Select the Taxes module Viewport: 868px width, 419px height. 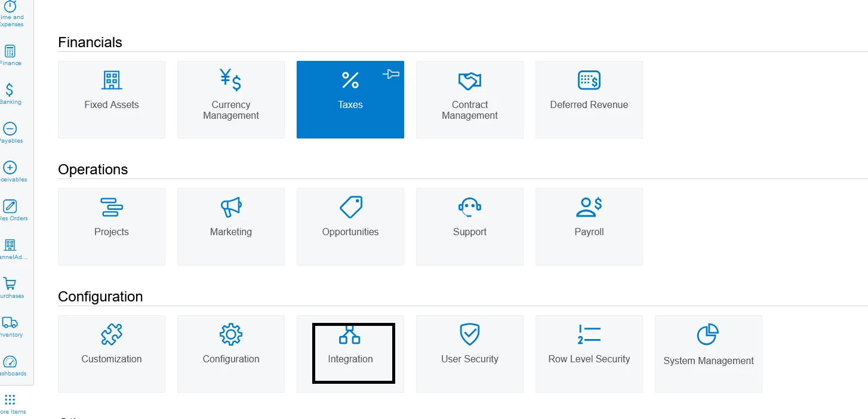point(350,99)
